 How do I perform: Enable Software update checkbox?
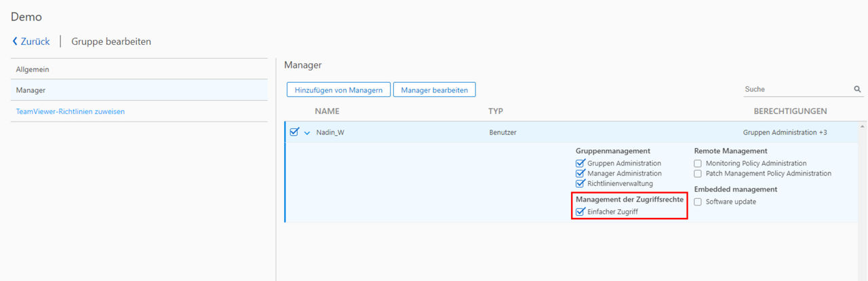click(698, 202)
